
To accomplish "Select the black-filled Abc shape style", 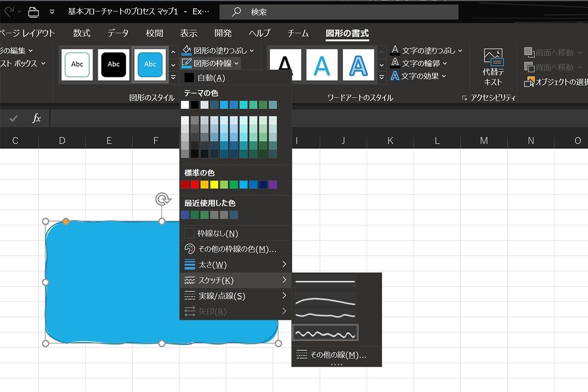I will [x=114, y=64].
